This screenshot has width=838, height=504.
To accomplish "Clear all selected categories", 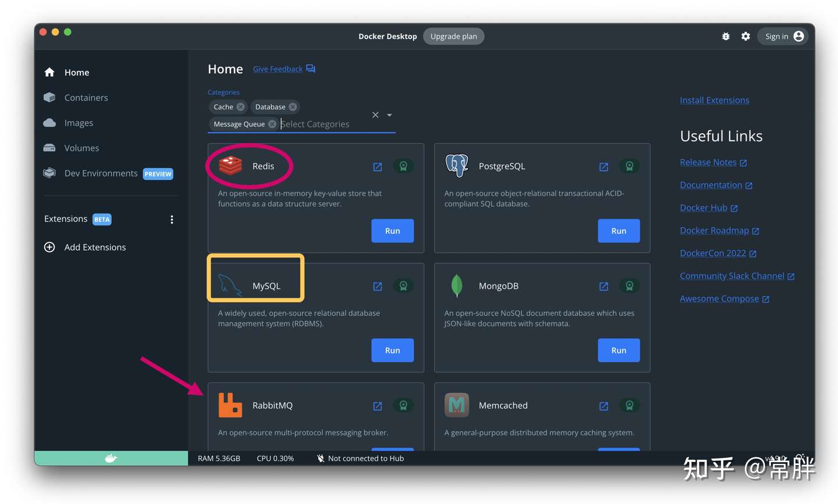I will [x=375, y=115].
